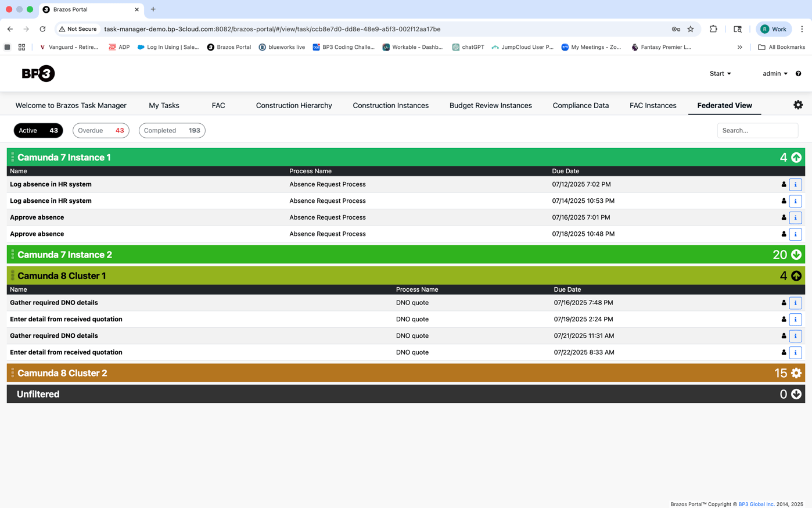Viewport: 812px width, 508px height.
Task: Open info for Gather required DNO details task
Action: [795, 303]
